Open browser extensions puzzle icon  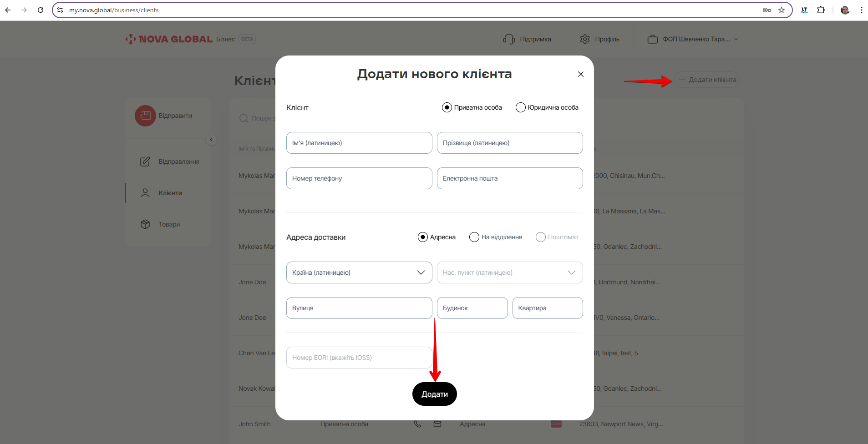pyautogui.click(x=821, y=10)
